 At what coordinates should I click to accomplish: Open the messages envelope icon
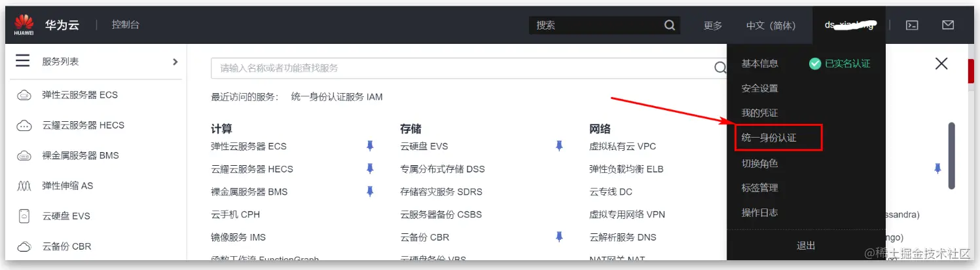tap(948, 25)
